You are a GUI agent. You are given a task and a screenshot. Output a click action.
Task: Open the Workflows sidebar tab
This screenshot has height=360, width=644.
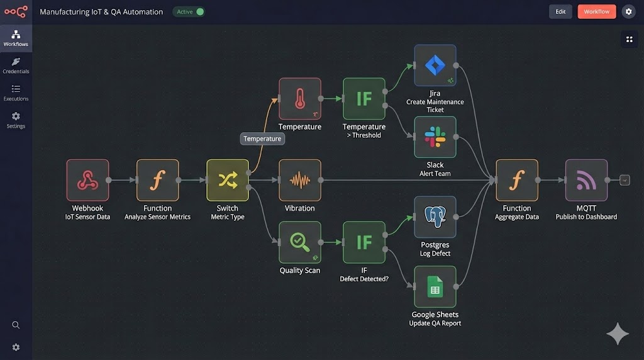pyautogui.click(x=16, y=38)
